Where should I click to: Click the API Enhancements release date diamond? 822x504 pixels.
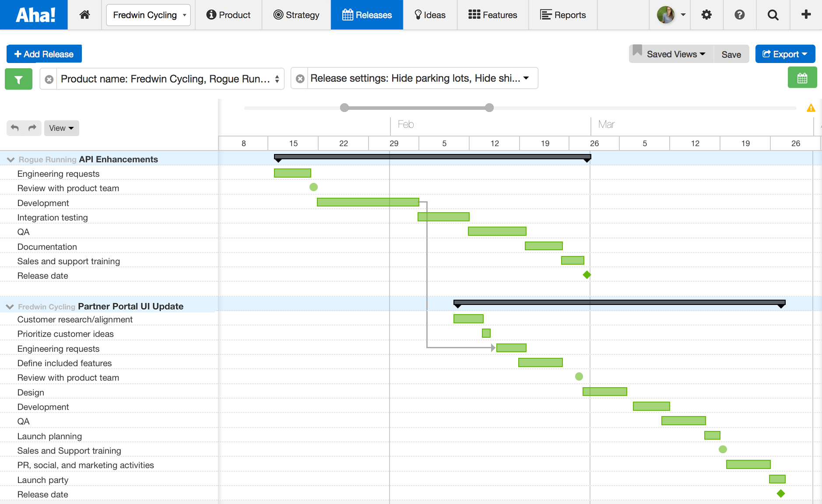(587, 275)
